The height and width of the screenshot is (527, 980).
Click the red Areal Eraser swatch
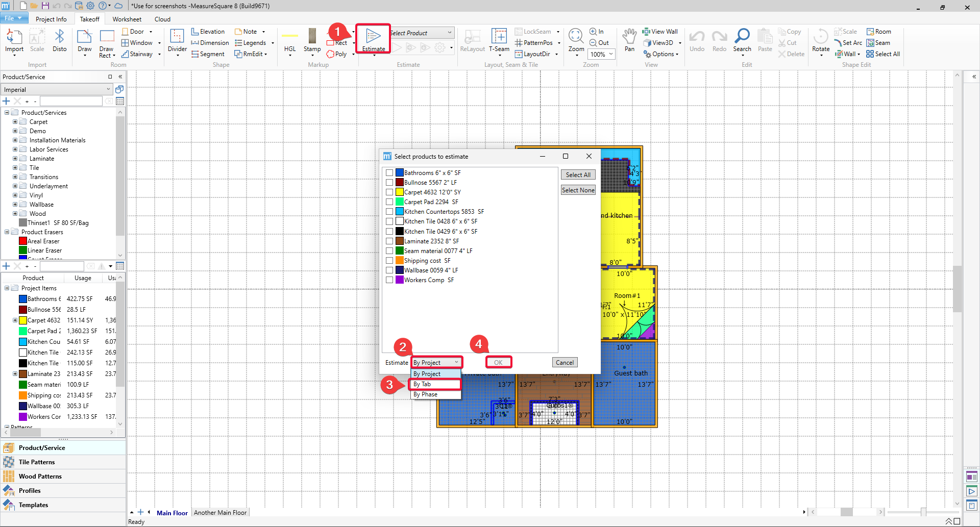[x=23, y=241]
